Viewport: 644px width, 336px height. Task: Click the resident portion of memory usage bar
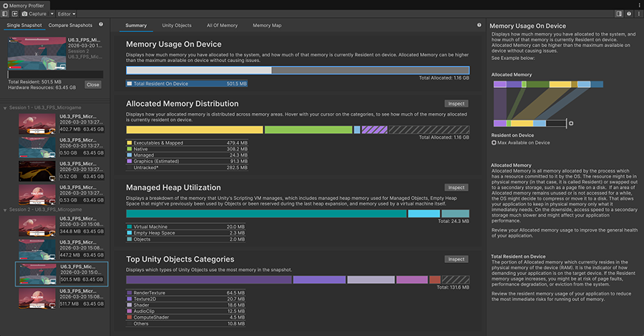click(x=199, y=70)
